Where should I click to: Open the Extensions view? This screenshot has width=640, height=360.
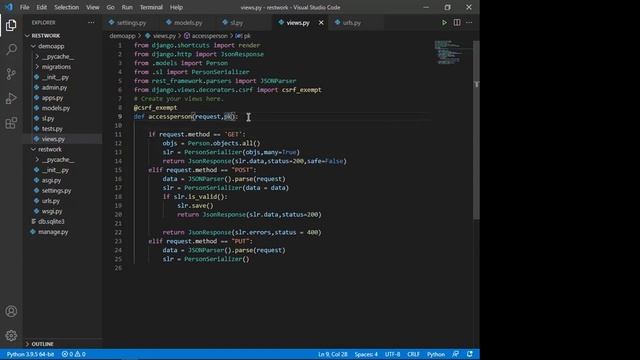pos(11,123)
